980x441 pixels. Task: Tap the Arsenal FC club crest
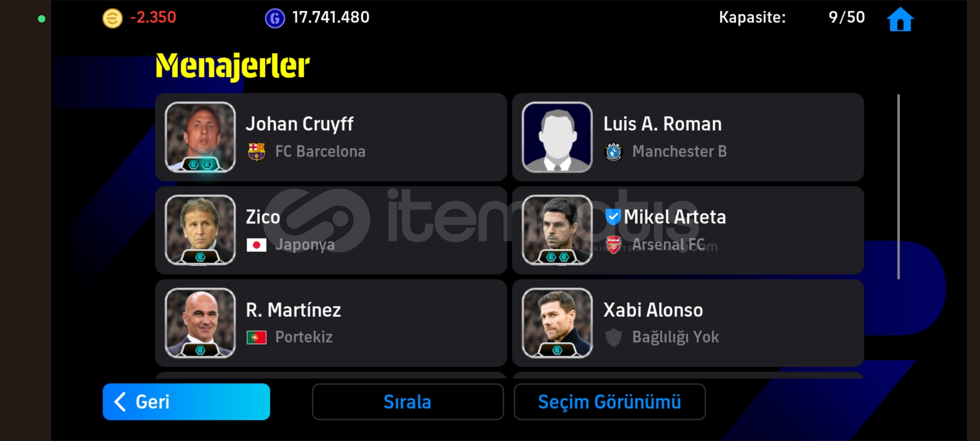(613, 245)
